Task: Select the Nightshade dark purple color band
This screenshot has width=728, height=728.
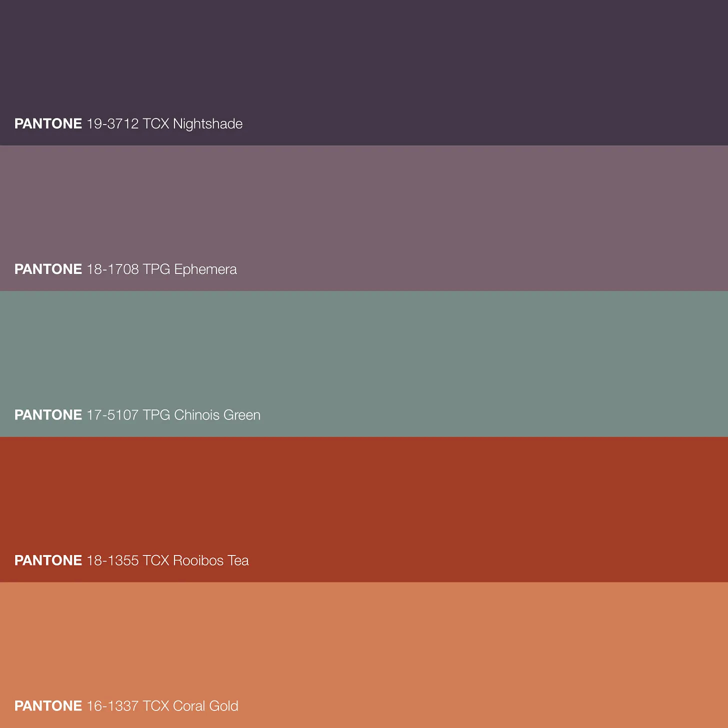Action: click(364, 72)
